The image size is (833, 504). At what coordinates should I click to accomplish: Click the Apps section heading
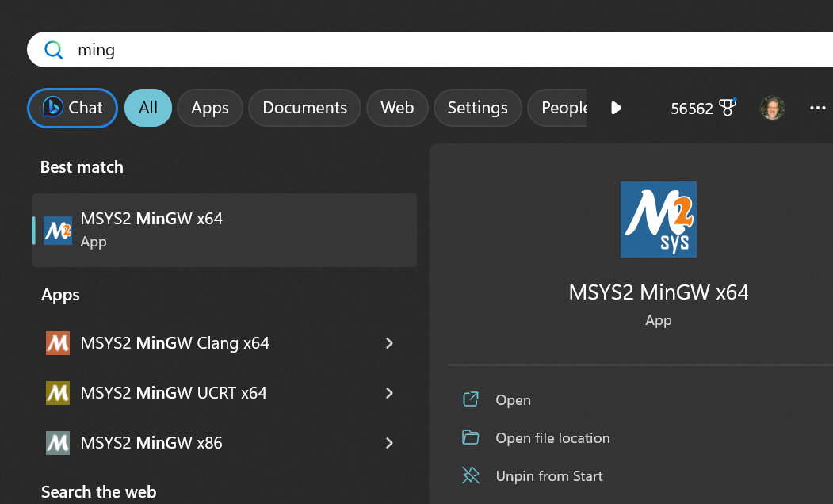[x=60, y=295]
